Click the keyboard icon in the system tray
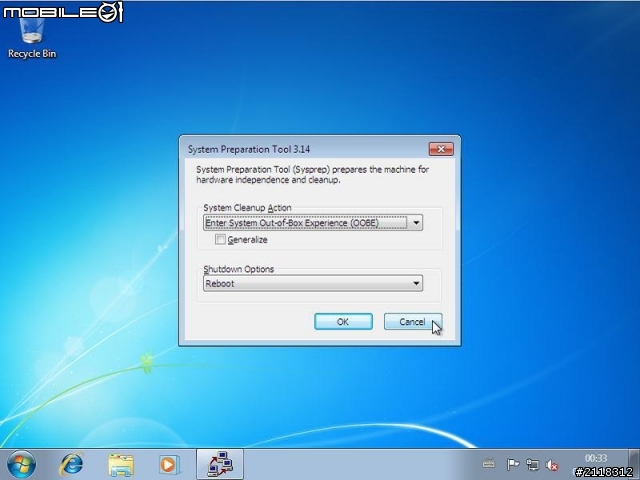640x480 pixels. click(488, 464)
